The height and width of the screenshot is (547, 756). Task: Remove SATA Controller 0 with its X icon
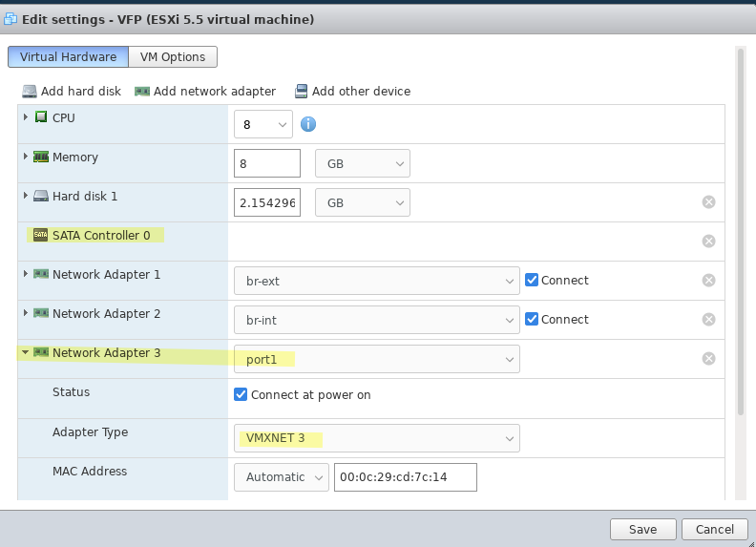(708, 242)
